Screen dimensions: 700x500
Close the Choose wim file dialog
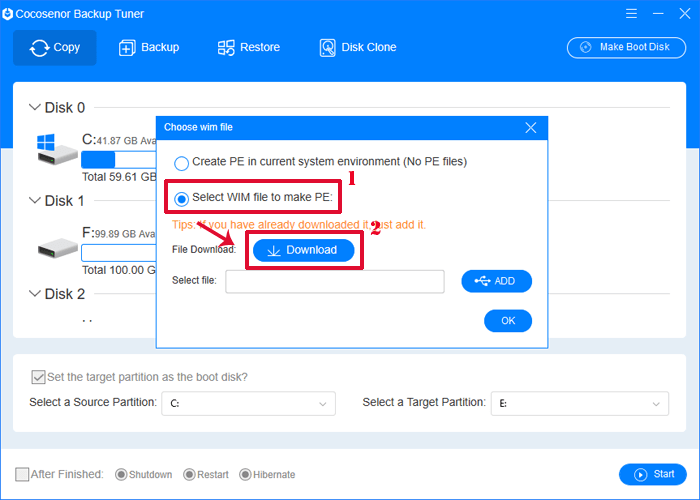531,128
